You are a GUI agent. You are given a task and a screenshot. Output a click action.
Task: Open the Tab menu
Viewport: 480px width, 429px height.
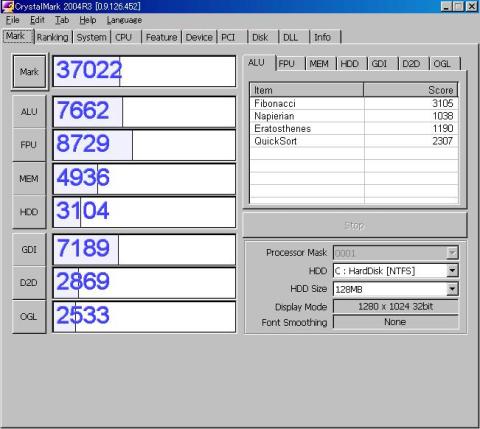point(62,20)
